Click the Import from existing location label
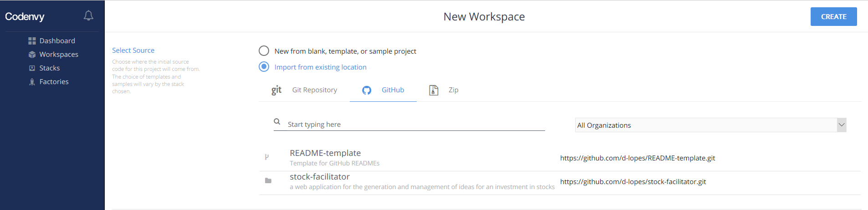Viewport: 868px width, 210px height. (x=320, y=67)
